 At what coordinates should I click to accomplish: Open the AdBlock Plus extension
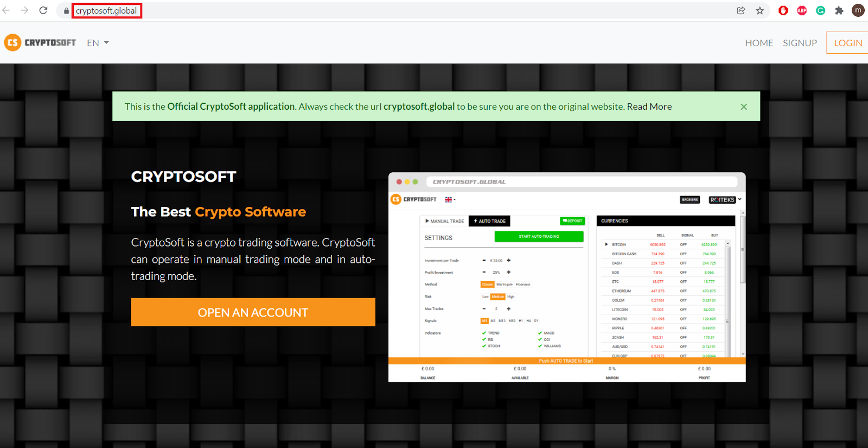(x=802, y=10)
